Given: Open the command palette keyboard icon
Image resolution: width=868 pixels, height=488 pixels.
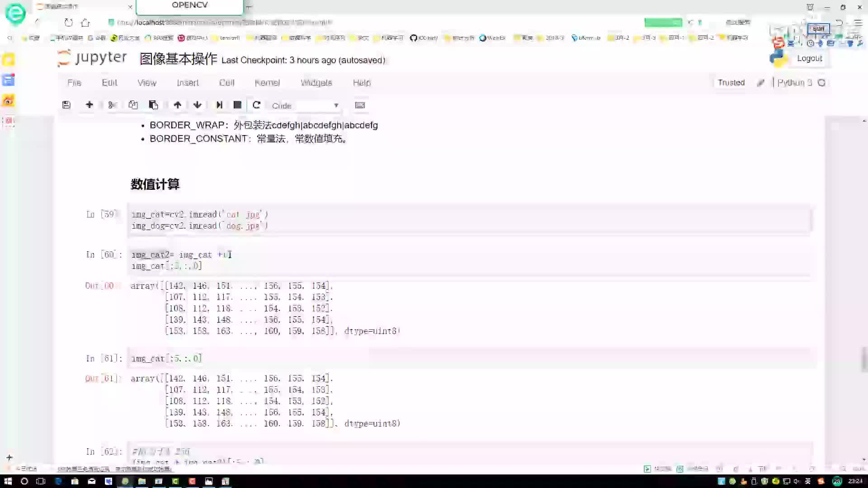Looking at the screenshot, I should point(360,105).
